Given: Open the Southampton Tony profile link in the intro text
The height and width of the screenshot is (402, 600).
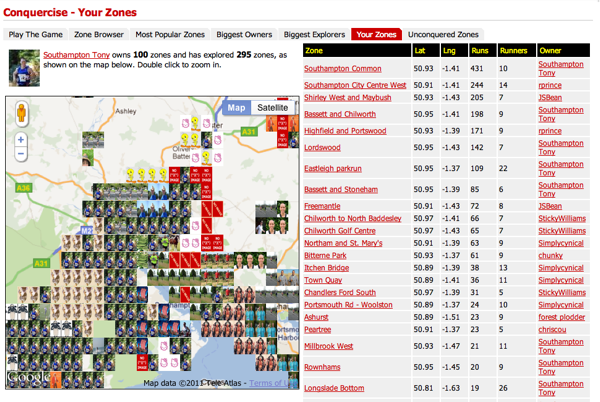Looking at the screenshot, I should (x=77, y=55).
